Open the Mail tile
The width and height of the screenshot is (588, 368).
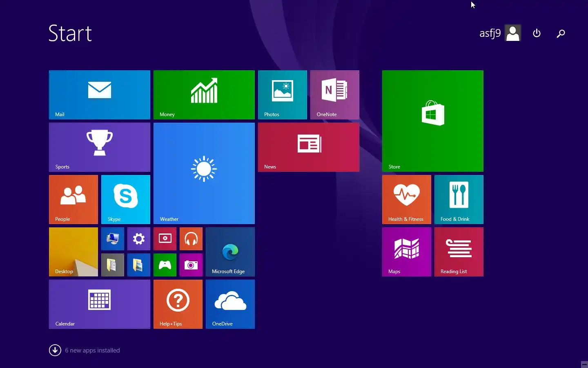[100, 95]
